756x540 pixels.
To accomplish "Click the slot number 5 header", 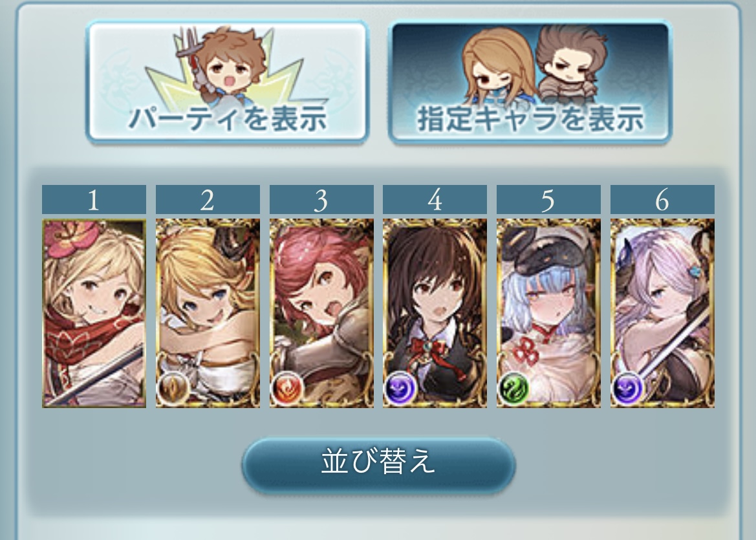I will (548, 199).
